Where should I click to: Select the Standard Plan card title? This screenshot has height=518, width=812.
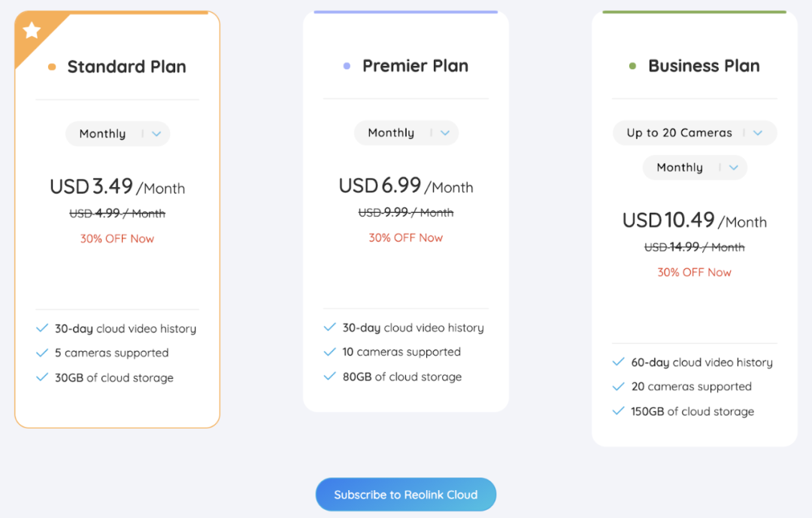pos(126,67)
